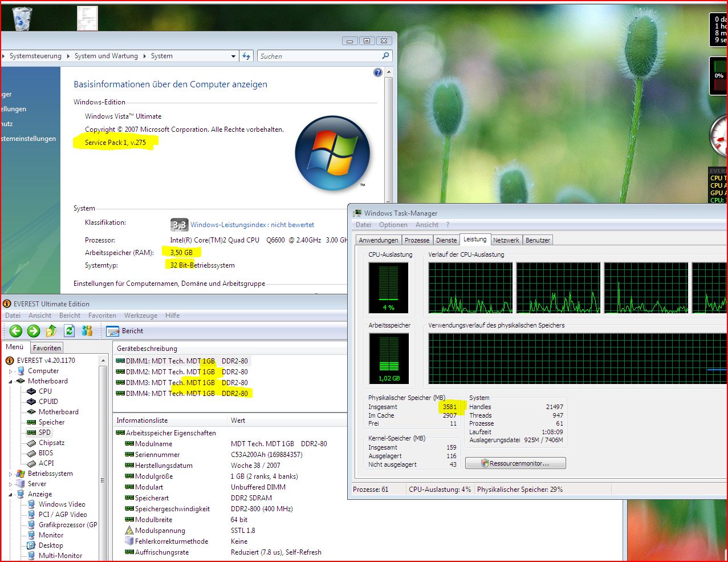Click 'System und Wartung' in the breadcrumb
Image resolution: width=728 pixels, height=562 pixels.
click(x=106, y=56)
